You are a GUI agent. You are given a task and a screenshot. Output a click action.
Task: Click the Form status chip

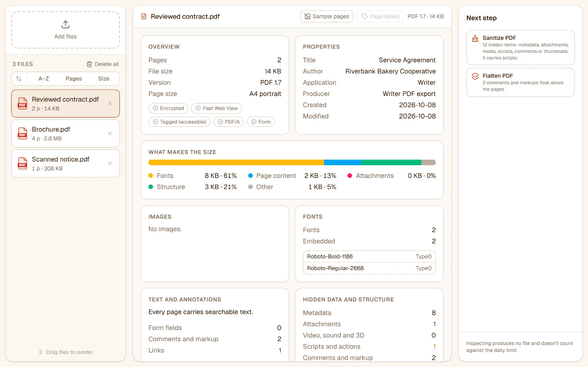point(261,122)
